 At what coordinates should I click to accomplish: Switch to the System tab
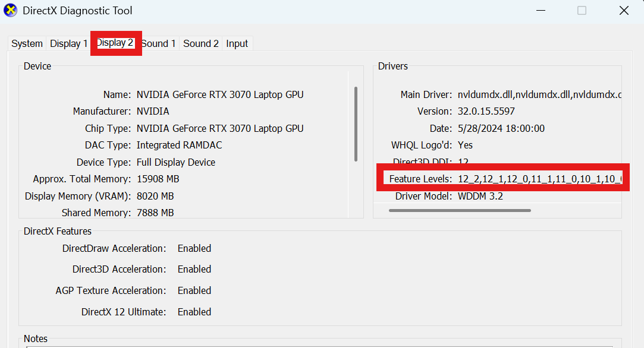click(27, 43)
